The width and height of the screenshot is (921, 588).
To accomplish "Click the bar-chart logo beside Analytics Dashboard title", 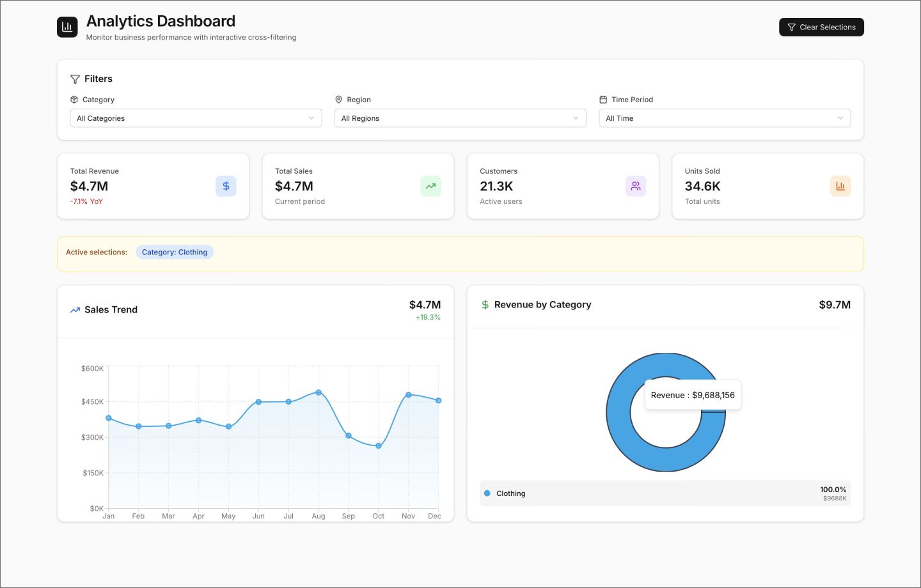I will [x=67, y=27].
